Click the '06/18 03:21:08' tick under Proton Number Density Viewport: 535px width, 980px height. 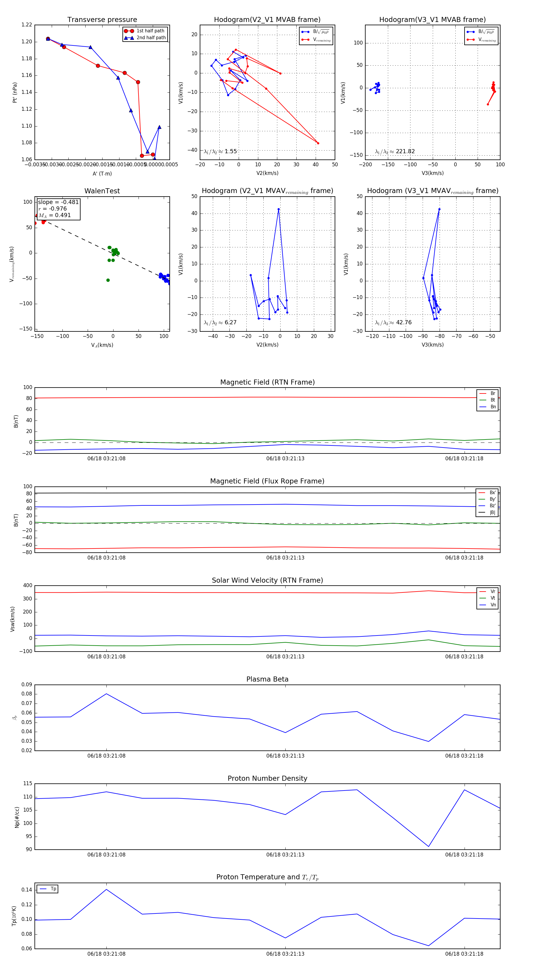[106, 855]
